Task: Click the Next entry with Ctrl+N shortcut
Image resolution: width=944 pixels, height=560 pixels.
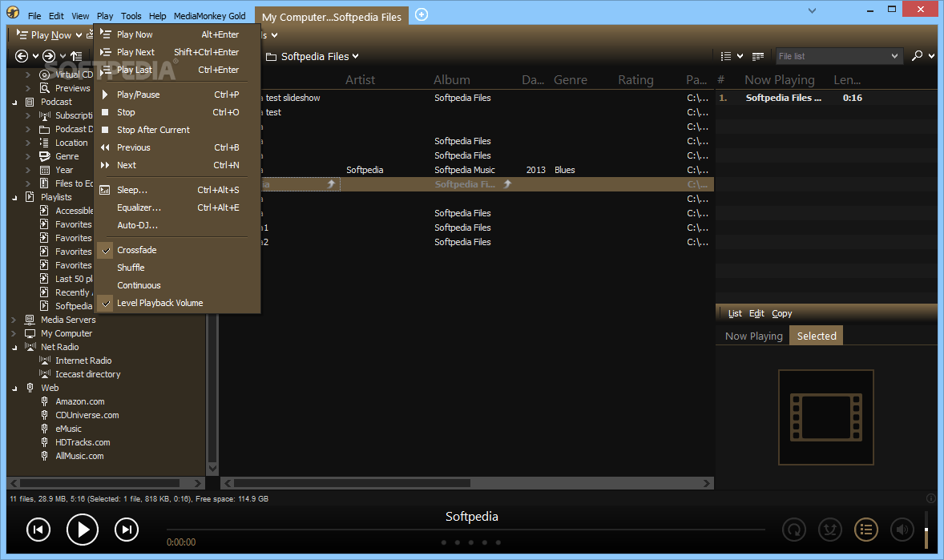Action: pos(177,165)
